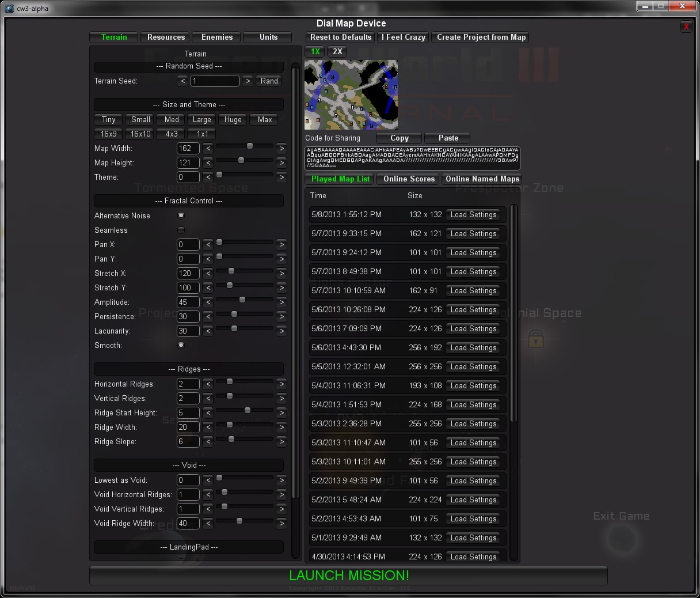Open the Enemies tab
Viewport: 700px width, 598px height.
click(x=217, y=37)
